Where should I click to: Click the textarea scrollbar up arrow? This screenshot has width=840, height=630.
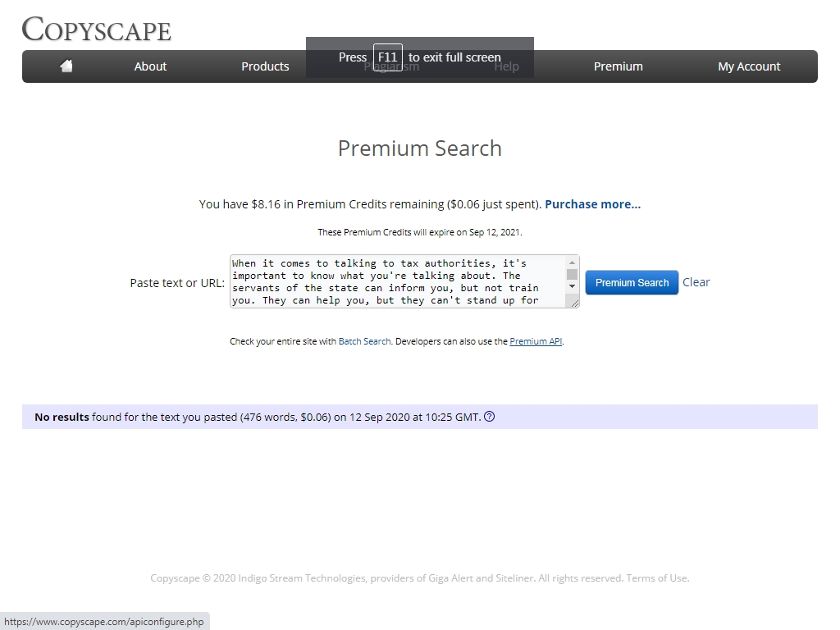pyautogui.click(x=572, y=262)
